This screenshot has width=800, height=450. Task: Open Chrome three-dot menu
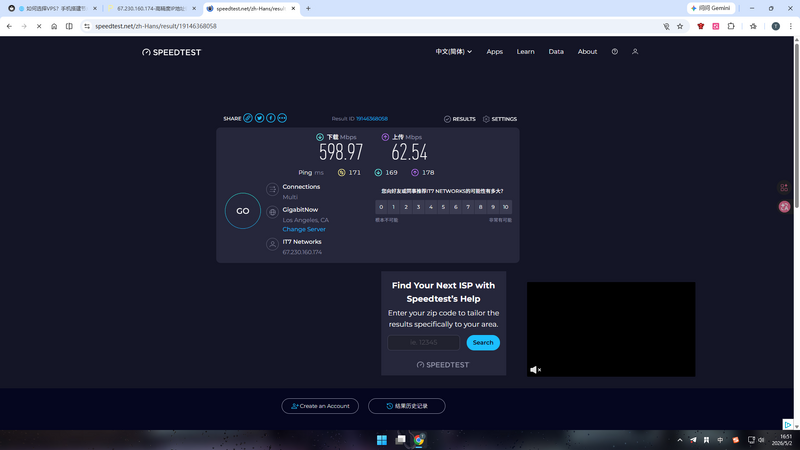pos(791,26)
